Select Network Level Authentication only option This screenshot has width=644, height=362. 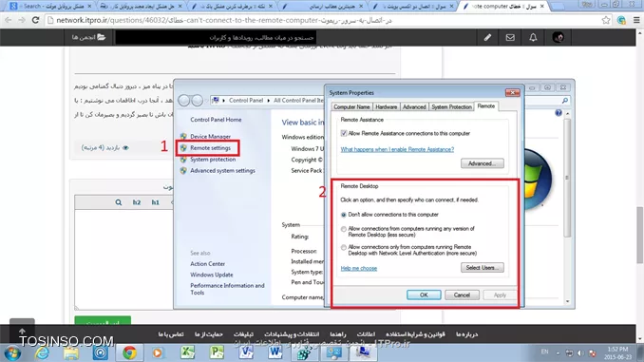point(344,248)
